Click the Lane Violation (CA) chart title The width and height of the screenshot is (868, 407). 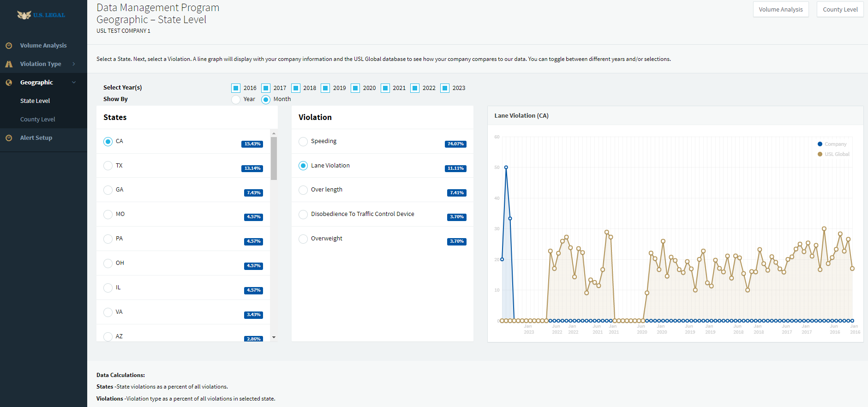[x=521, y=116]
